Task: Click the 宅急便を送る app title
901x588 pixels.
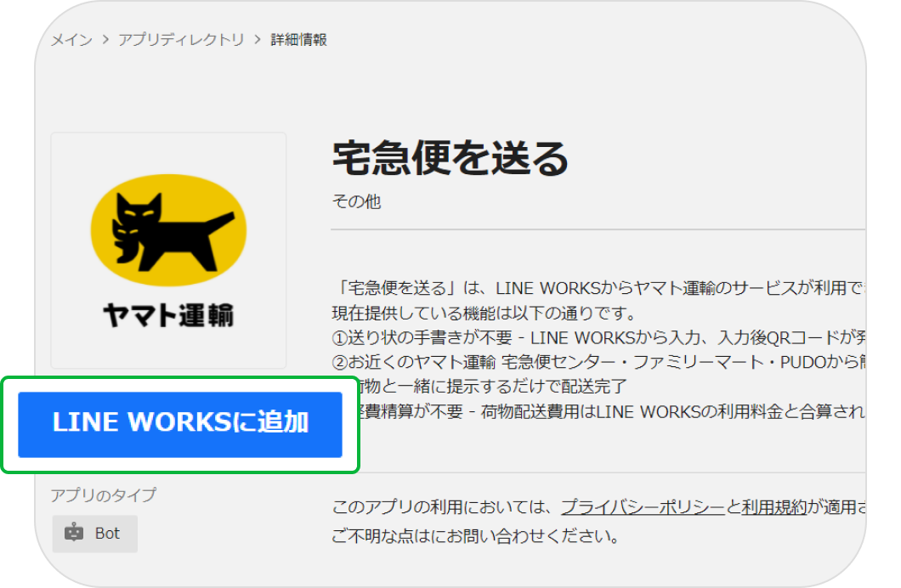Action: click(450, 157)
